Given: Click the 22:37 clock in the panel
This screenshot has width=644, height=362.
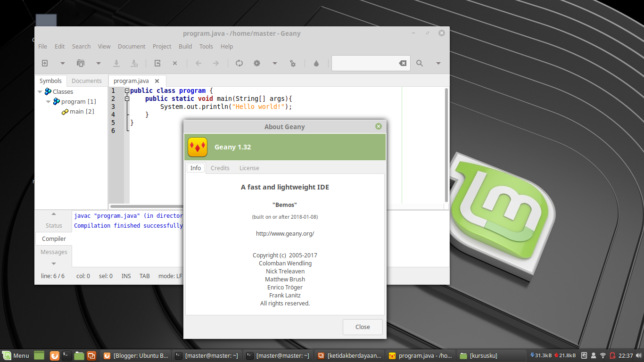Looking at the screenshot, I should [626, 355].
